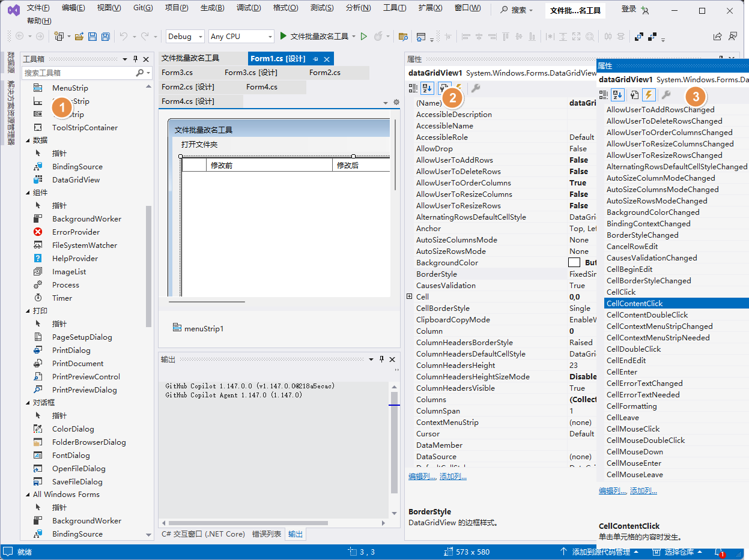Collapse the 打印 toolbox group
This screenshot has height=560, width=749.
point(28,311)
